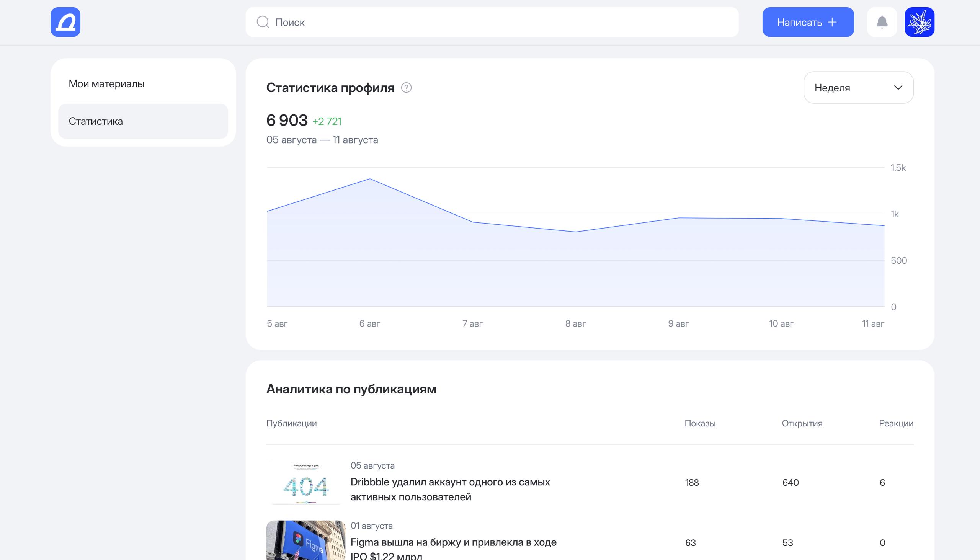Open the site logo home icon
The image size is (980, 560).
pos(65,22)
